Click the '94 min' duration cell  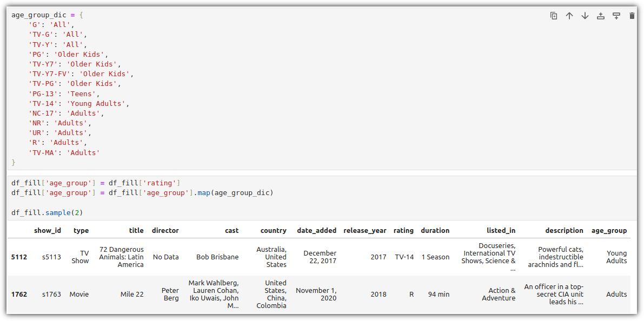coord(439,295)
